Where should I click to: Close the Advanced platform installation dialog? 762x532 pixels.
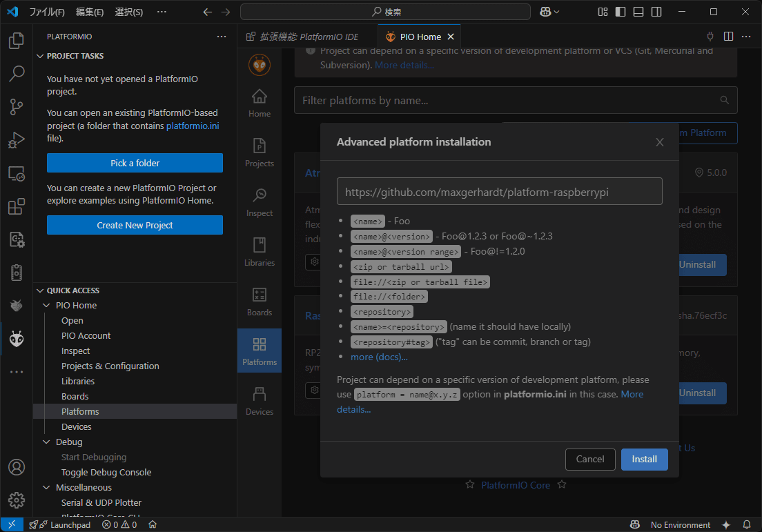659,142
